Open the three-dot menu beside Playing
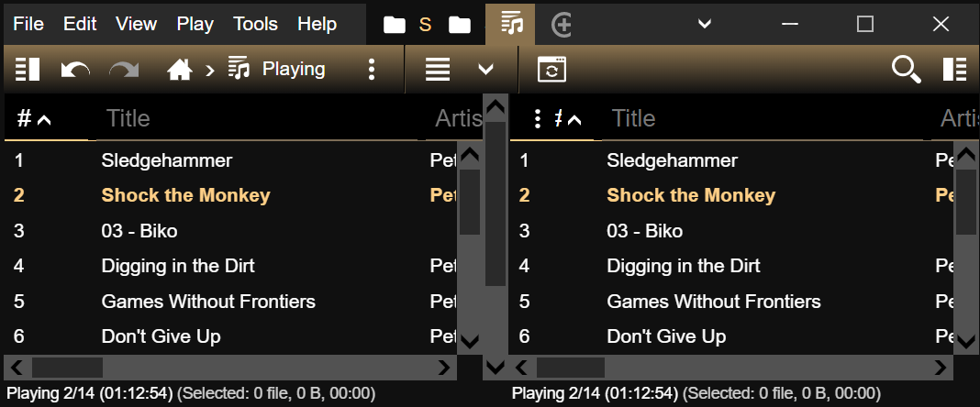This screenshot has height=407, width=980. (x=372, y=70)
